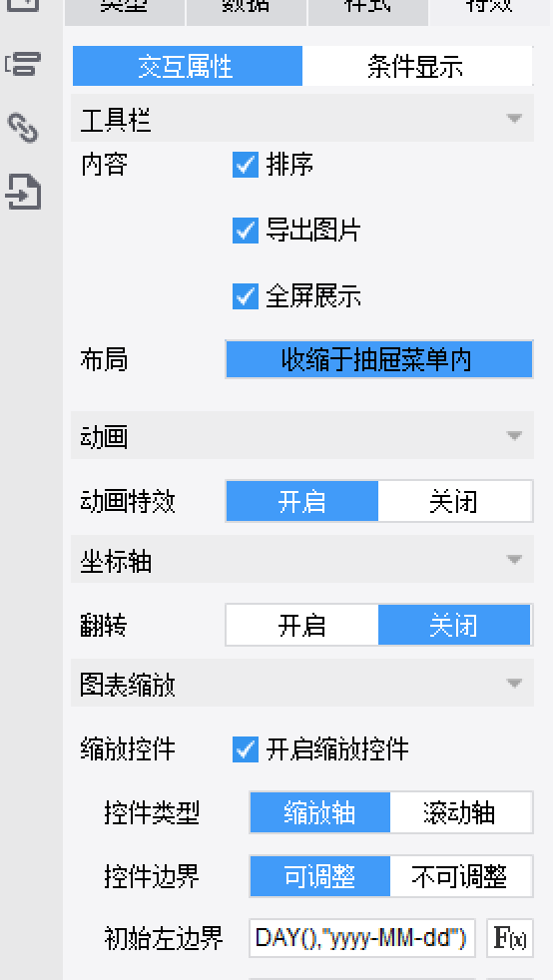The width and height of the screenshot is (553, 980).
Task: Click the import arrow document sidebar icon
Action: (x=23, y=192)
